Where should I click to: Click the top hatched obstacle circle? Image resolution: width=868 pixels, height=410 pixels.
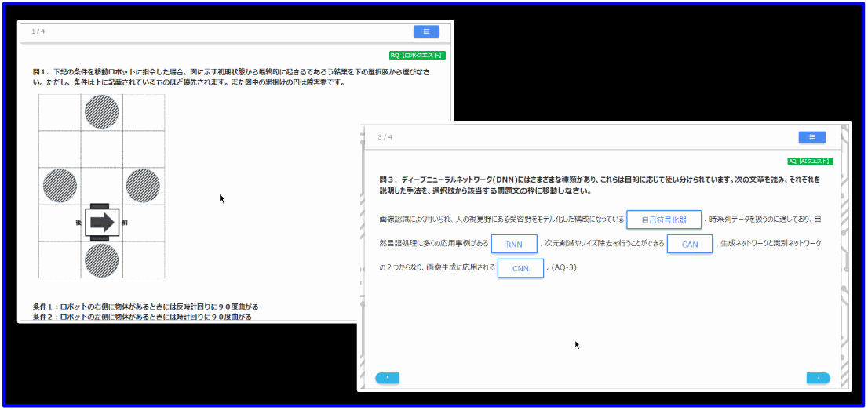click(x=102, y=111)
